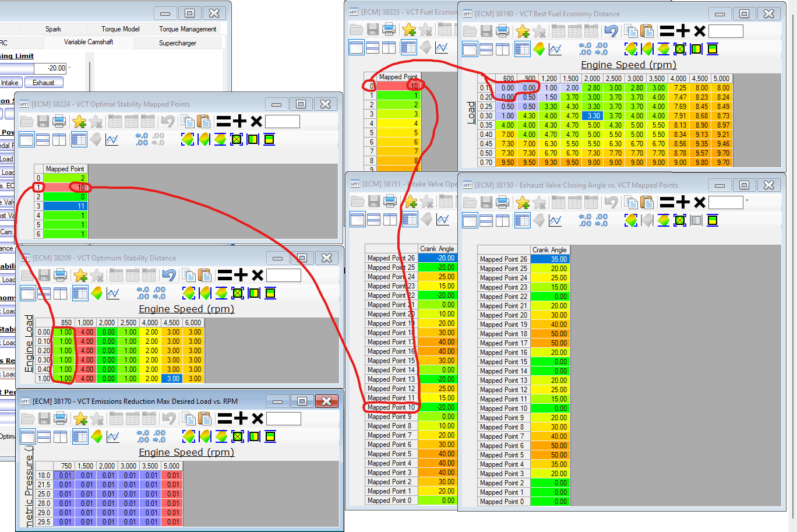Add the Intake Valve table 38151 to favorites

point(410,202)
